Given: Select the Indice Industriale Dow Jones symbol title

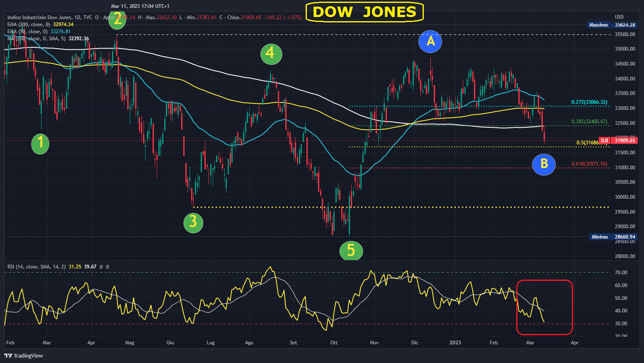Looking at the screenshot, I should tap(39, 17).
